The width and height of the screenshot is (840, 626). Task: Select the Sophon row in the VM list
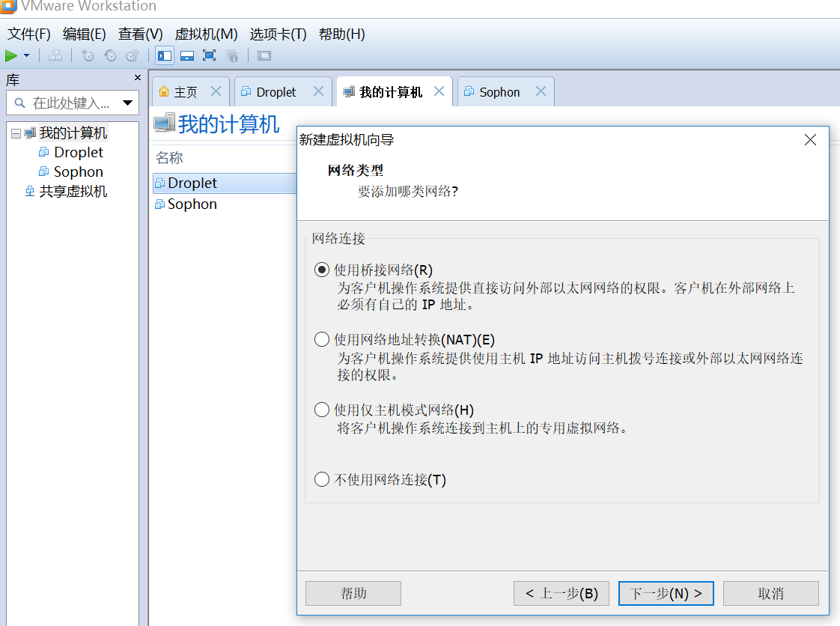click(x=225, y=204)
